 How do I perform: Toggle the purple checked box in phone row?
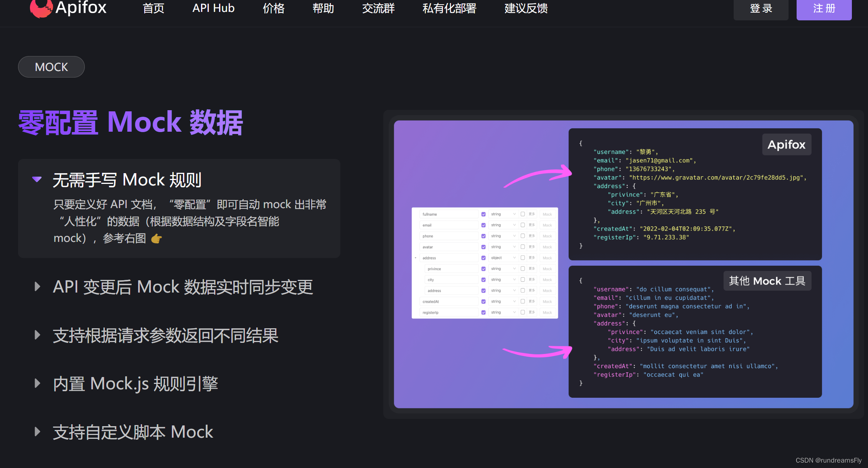484,236
